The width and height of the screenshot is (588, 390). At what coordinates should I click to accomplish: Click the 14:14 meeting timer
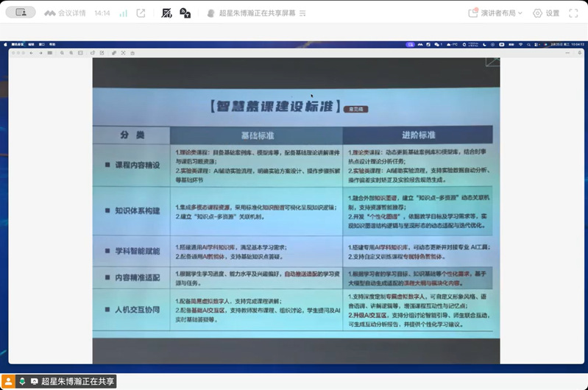pyautogui.click(x=102, y=13)
